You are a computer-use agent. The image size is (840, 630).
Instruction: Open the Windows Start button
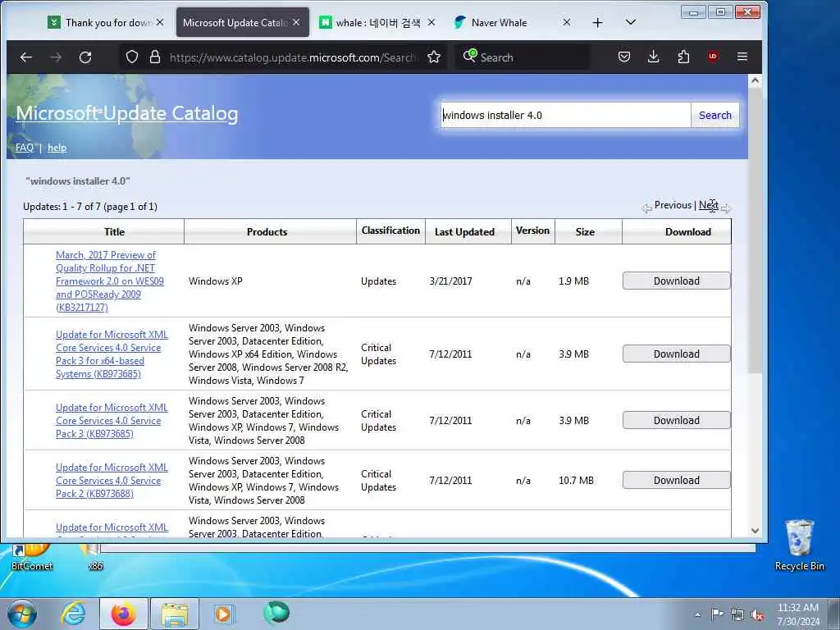click(x=22, y=614)
